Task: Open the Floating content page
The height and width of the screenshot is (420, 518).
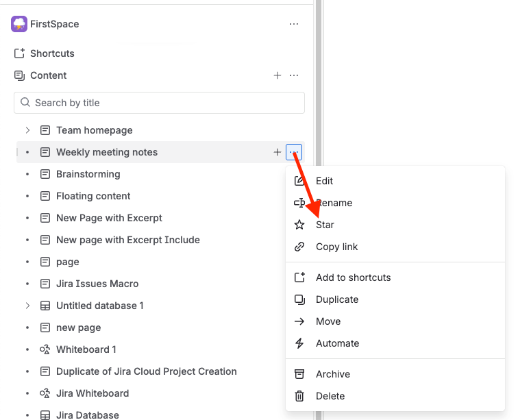Action: (x=93, y=196)
